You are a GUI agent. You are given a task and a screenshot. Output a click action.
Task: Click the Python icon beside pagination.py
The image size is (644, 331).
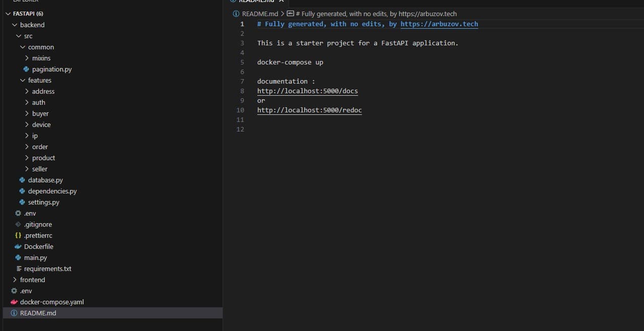(x=26, y=69)
